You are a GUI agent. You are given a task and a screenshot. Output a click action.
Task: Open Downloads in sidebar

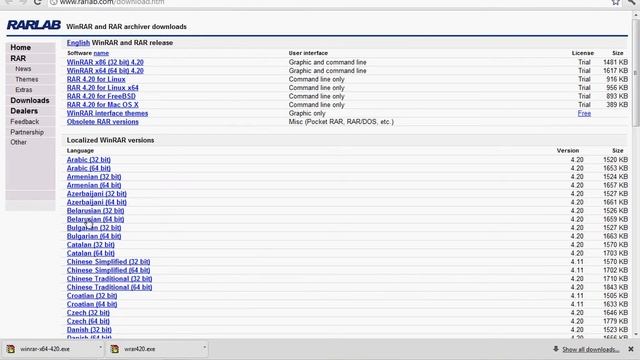pyautogui.click(x=30, y=100)
